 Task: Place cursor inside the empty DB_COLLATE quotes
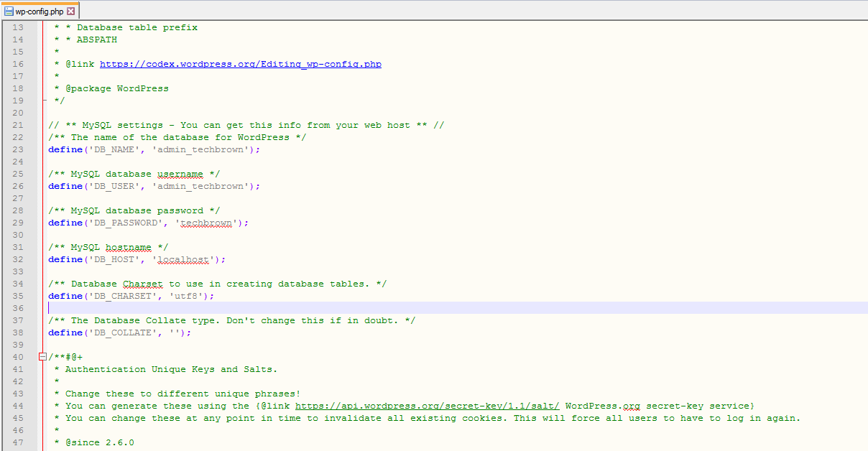(x=177, y=333)
